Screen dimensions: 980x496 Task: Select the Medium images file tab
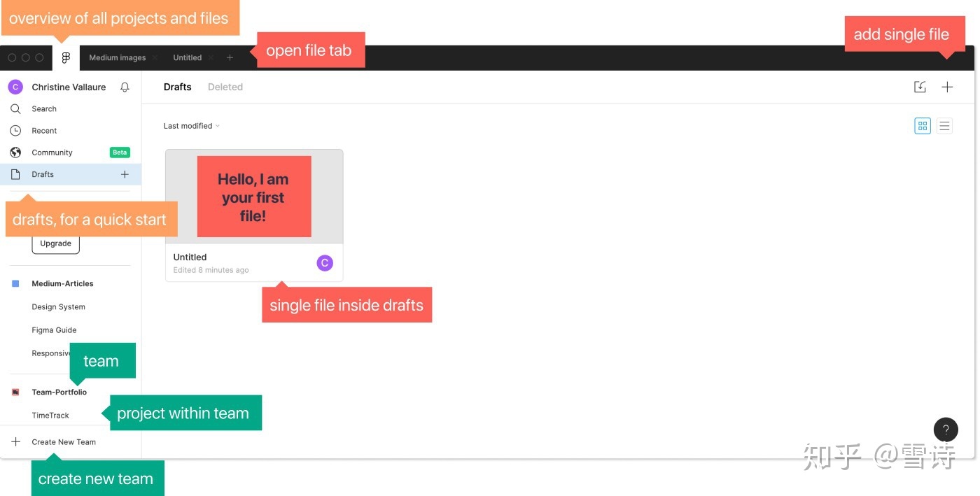tap(118, 58)
